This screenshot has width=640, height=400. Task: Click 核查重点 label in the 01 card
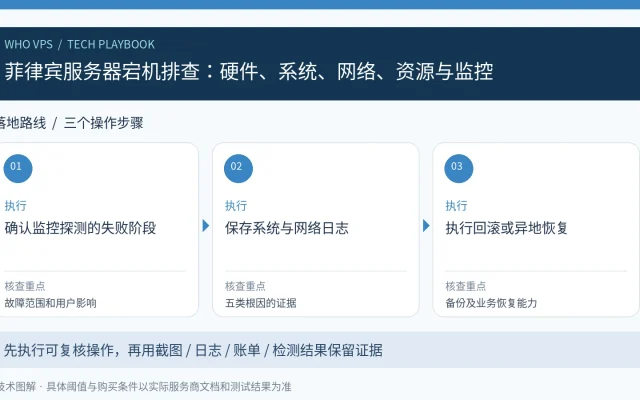point(25,286)
